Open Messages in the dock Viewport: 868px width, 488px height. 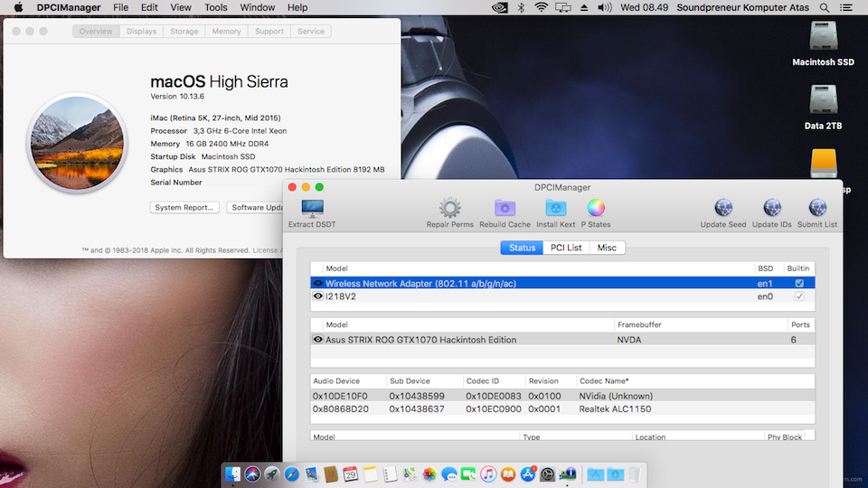coord(449,474)
